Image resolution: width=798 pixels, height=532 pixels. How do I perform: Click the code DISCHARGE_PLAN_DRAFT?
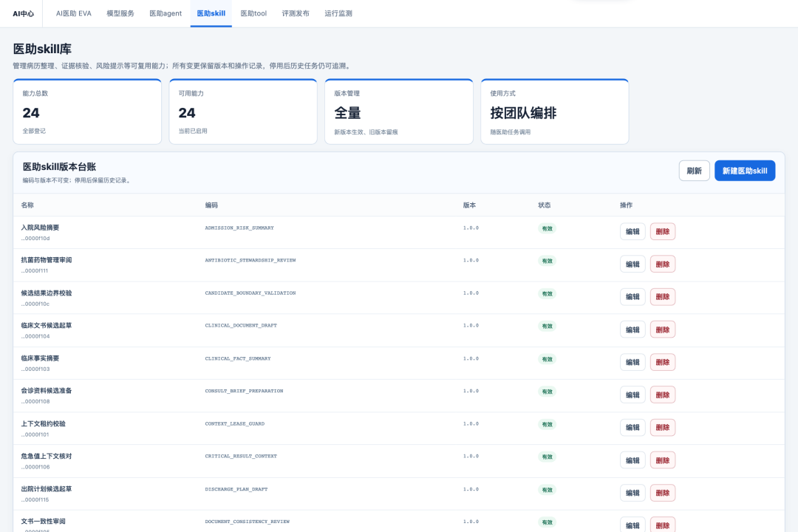[x=236, y=489]
